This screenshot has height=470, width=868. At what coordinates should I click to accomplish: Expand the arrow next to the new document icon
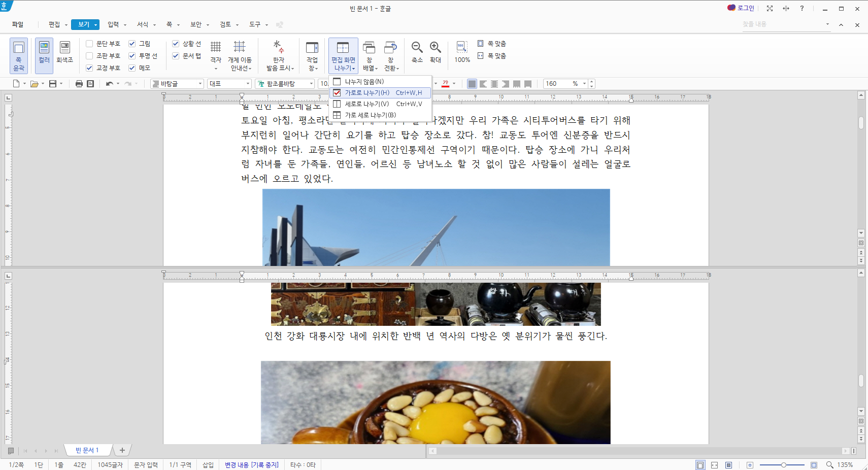[24, 84]
